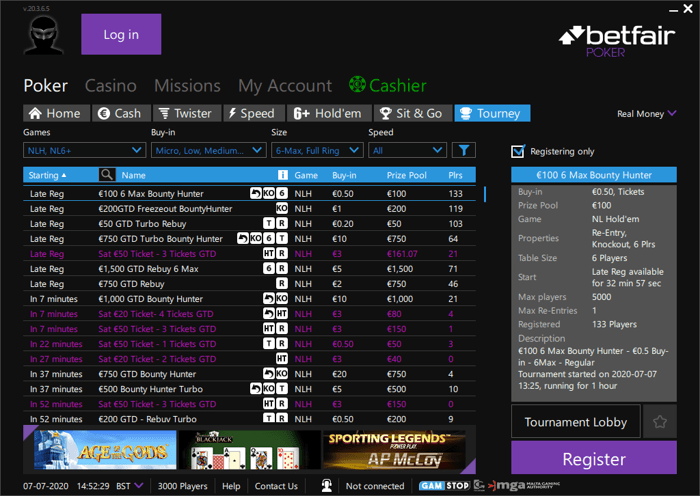Click HT icon on Sat €20 Ticket- 4 Tickets row

tap(282, 313)
